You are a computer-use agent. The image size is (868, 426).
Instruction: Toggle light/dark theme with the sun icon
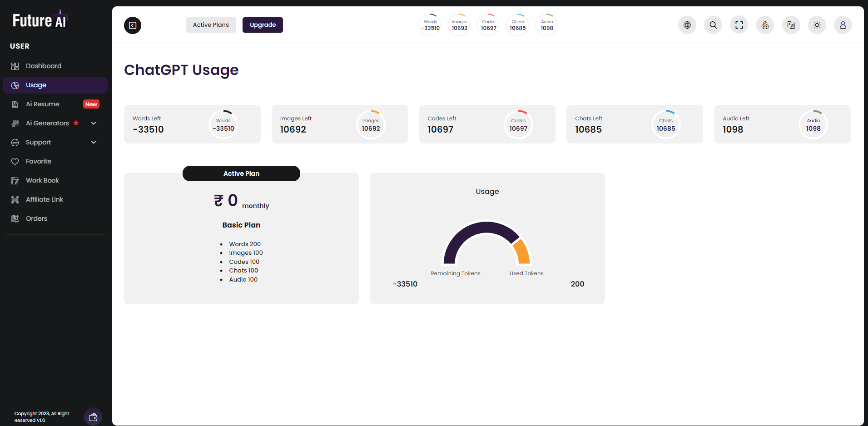pos(817,25)
